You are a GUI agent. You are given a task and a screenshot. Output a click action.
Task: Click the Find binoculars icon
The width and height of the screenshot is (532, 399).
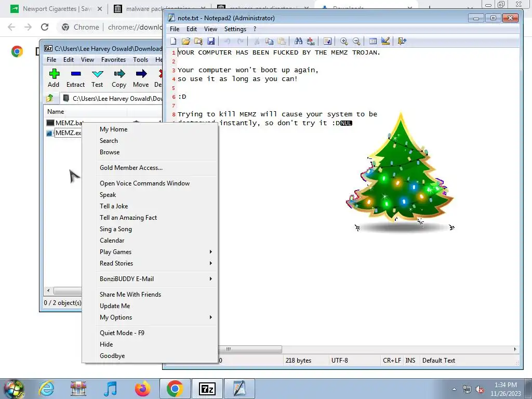coord(298,41)
